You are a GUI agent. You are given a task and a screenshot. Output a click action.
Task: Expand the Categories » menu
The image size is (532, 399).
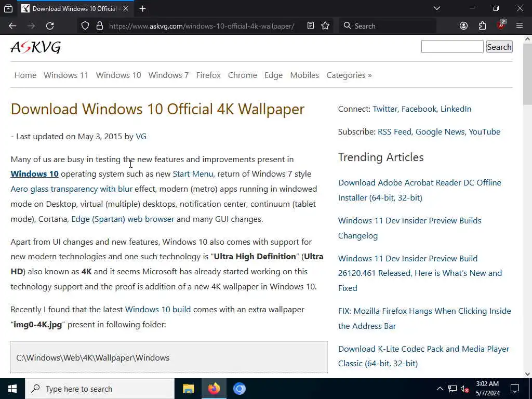pos(349,75)
